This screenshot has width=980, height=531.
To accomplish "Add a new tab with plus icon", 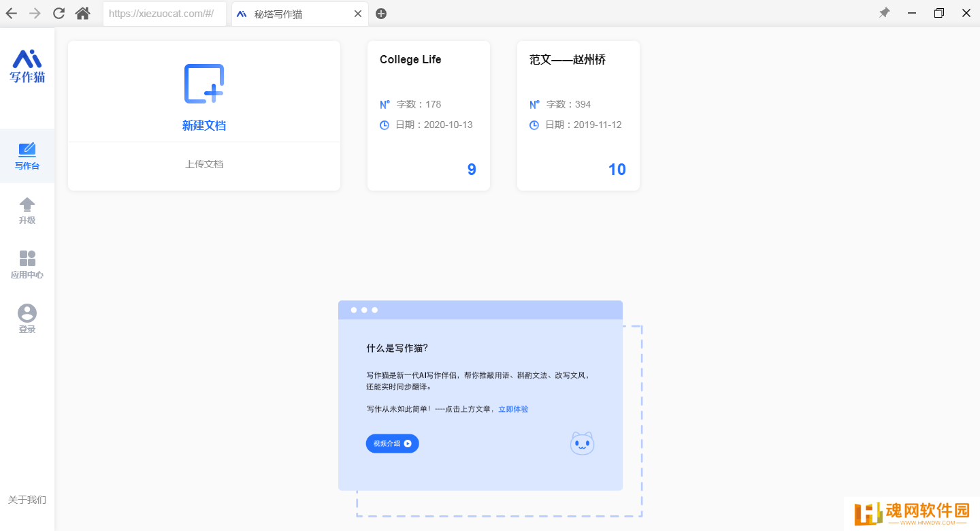I will 381,14.
